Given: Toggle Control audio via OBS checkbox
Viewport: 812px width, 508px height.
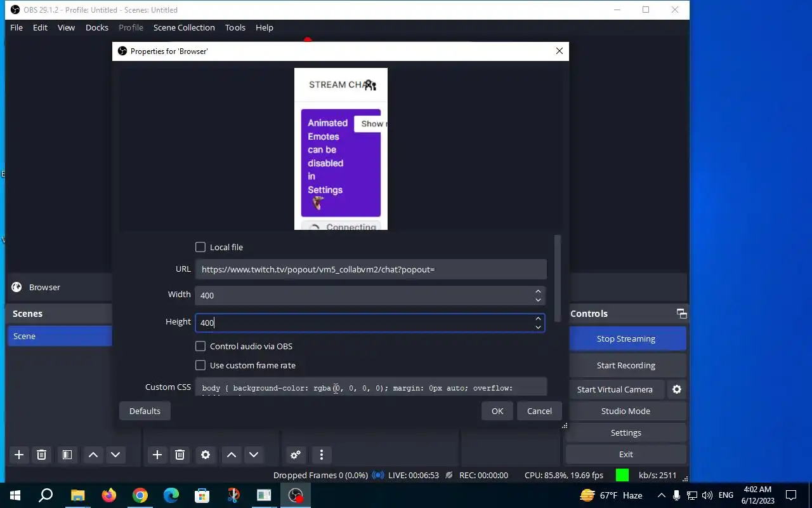Looking at the screenshot, I should pos(200,346).
